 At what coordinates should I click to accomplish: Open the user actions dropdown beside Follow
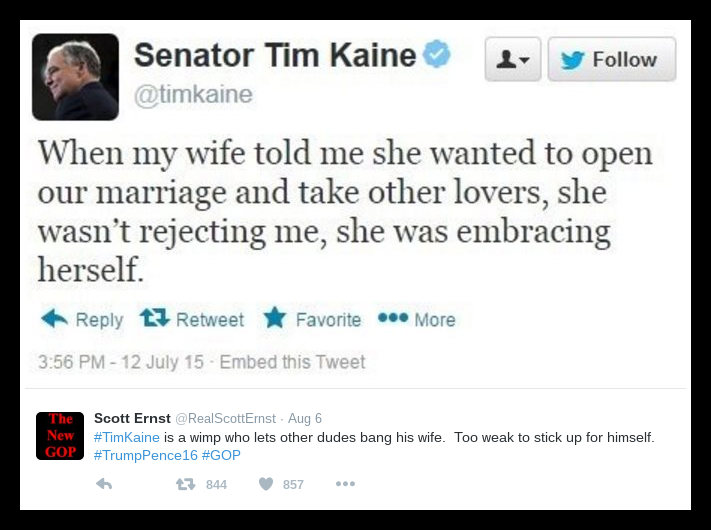pyautogui.click(x=512, y=59)
